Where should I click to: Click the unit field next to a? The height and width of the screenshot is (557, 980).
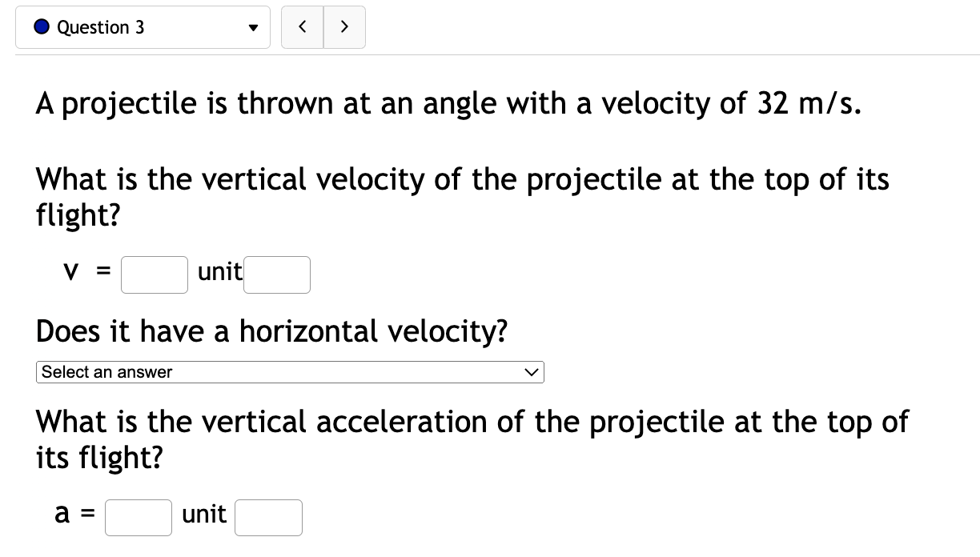(268, 517)
